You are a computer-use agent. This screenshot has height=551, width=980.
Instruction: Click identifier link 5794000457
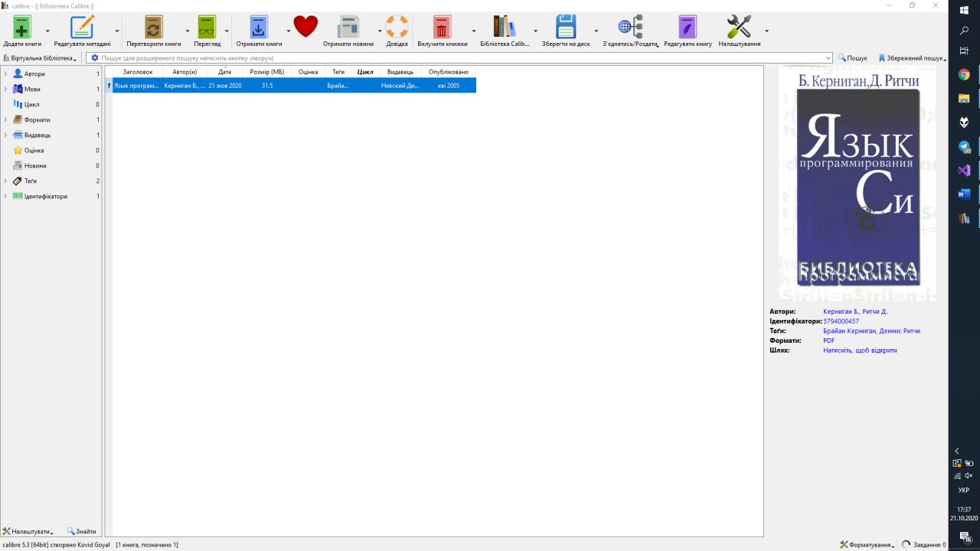(841, 321)
